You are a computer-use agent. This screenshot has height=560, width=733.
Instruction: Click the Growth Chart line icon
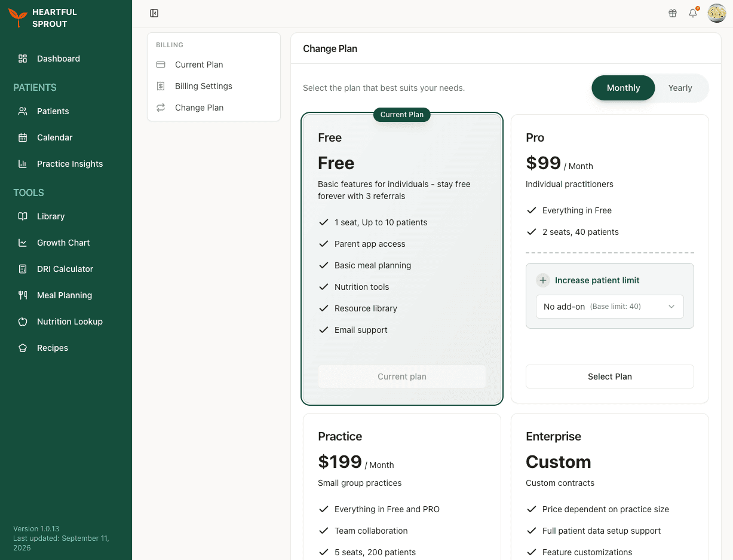click(x=23, y=243)
